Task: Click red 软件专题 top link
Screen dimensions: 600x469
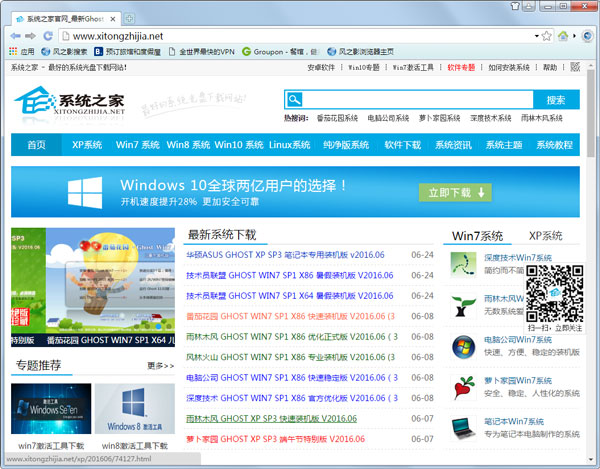Action: (461, 67)
